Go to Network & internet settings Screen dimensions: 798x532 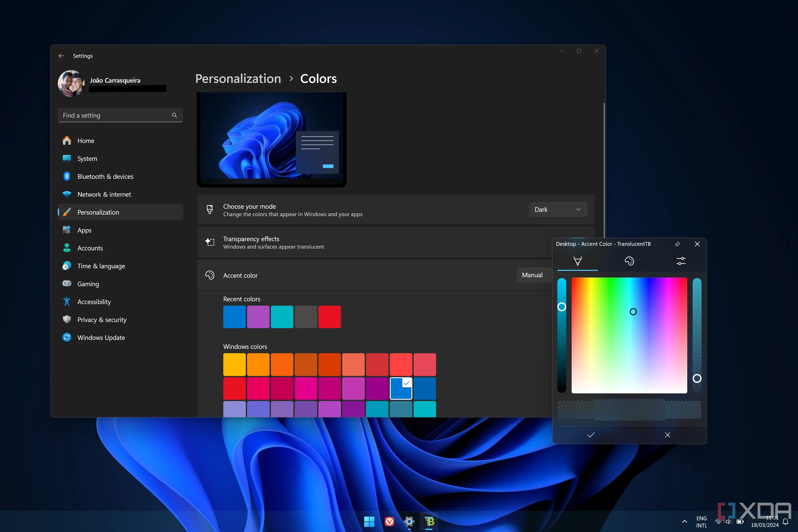point(120,194)
